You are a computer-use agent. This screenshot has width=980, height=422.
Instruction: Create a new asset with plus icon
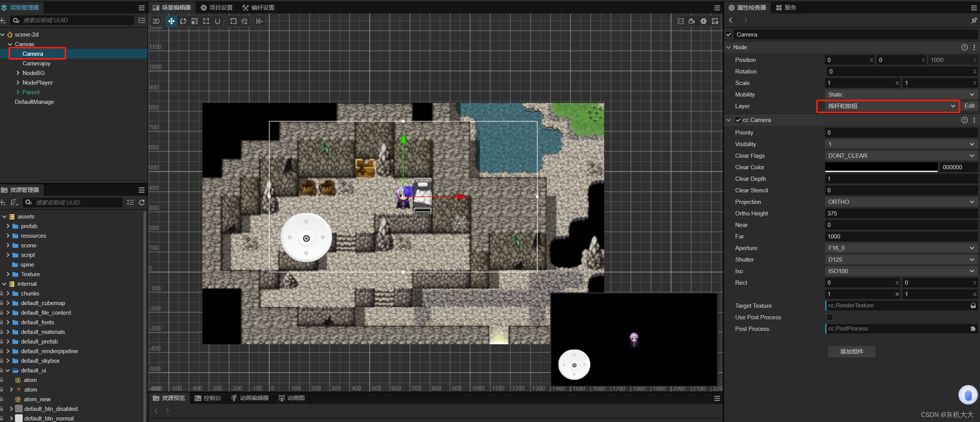(3, 202)
